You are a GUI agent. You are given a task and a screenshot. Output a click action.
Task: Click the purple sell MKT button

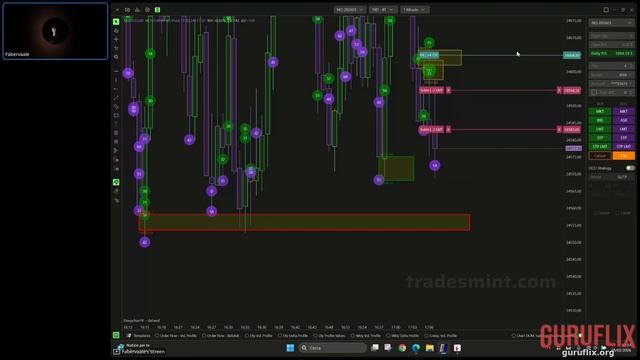coord(623,111)
